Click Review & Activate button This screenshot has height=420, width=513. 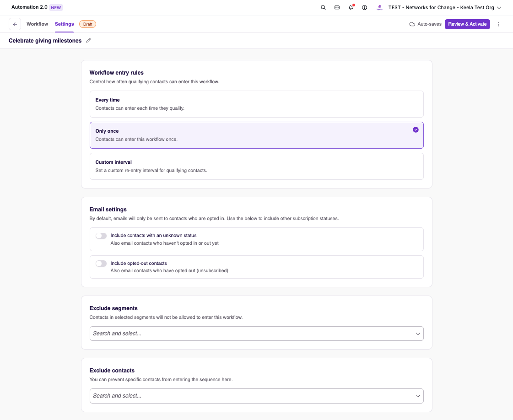click(467, 24)
